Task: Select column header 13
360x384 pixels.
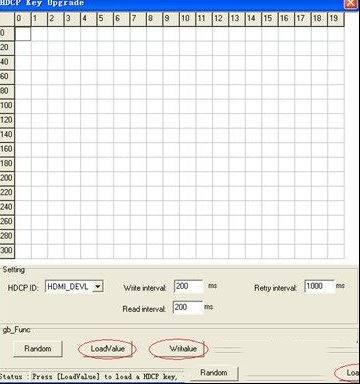Action: click(237, 19)
